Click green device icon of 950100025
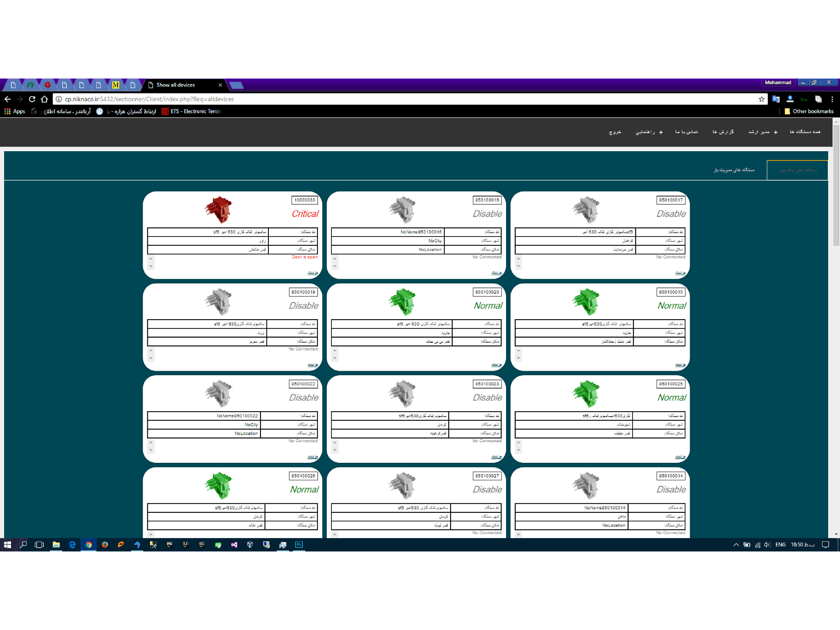Viewport: 840px width, 630px height. tap(586, 393)
